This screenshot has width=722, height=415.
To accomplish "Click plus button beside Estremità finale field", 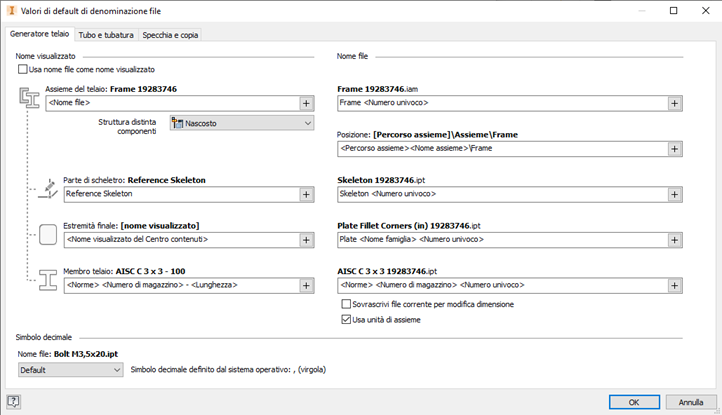I will (306, 240).
